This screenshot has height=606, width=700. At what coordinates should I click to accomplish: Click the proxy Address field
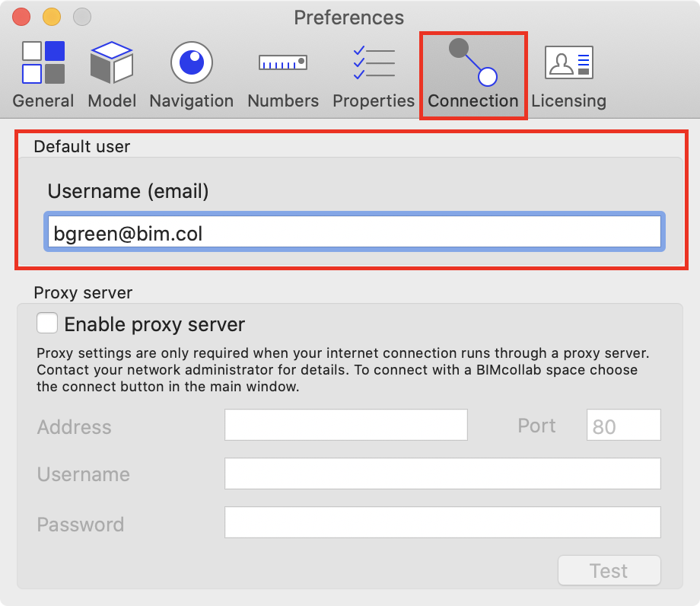(x=346, y=425)
